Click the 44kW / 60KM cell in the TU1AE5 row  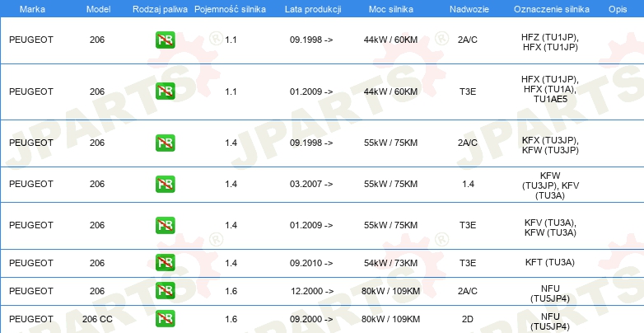(390, 91)
